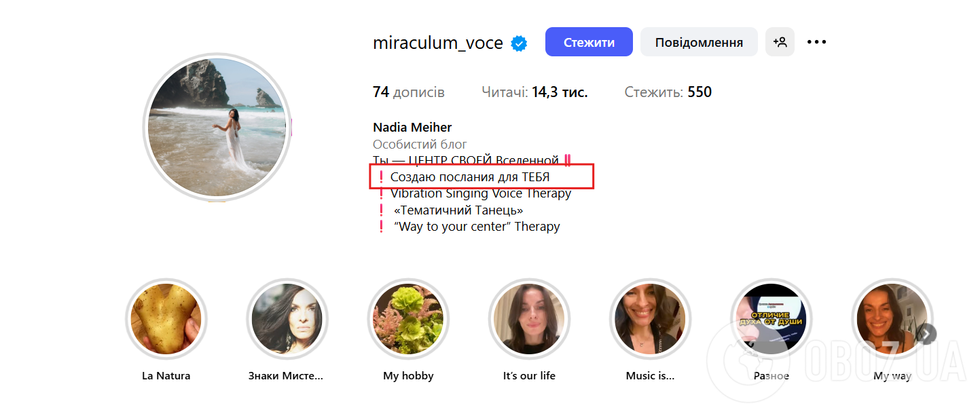This screenshot has width=980, height=414.
Task: View the Читачі 14,3 тис. followers list
Action: click(534, 92)
